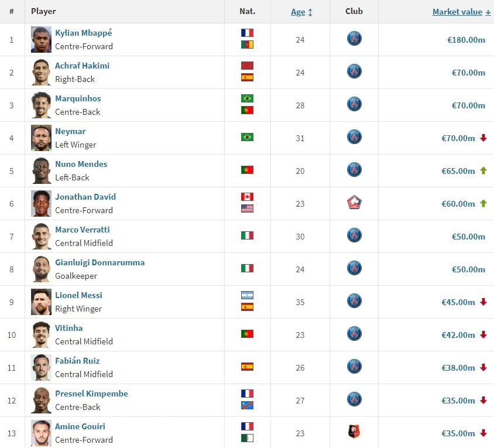Click the Argentina flag for Lionel Messi
The width and height of the screenshot is (494, 448).
click(x=247, y=295)
